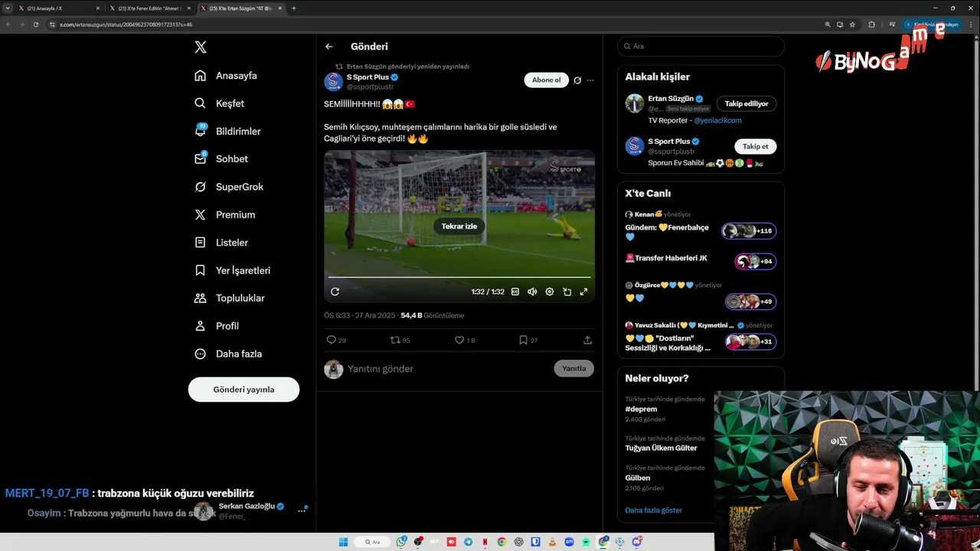Click the Bildirimler bell icon
The height and width of the screenshot is (551, 980).
pyautogui.click(x=200, y=131)
